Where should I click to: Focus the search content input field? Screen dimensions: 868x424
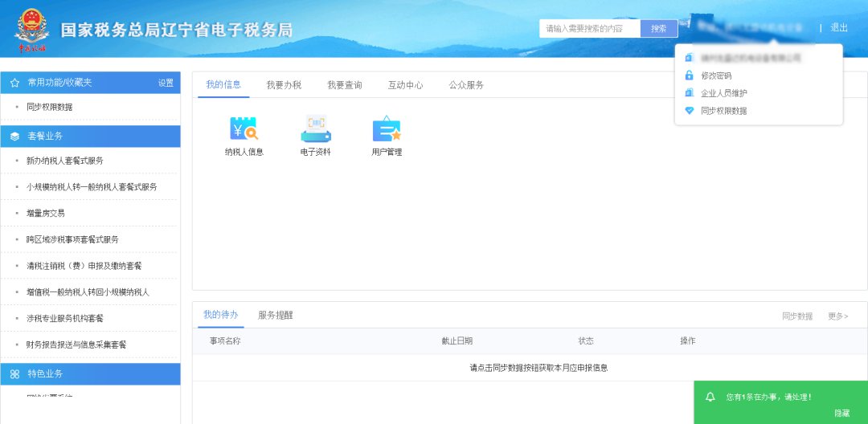click(590, 29)
